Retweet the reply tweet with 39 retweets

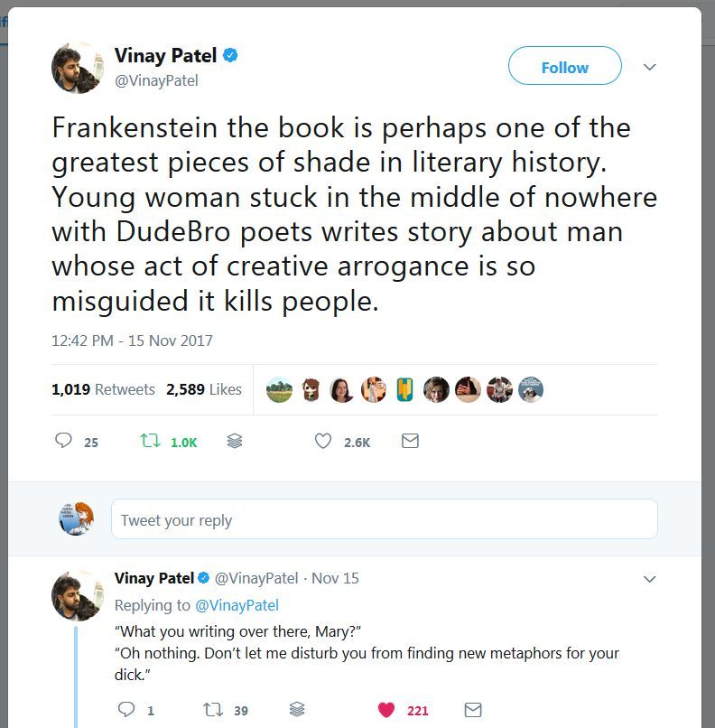point(213,710)
